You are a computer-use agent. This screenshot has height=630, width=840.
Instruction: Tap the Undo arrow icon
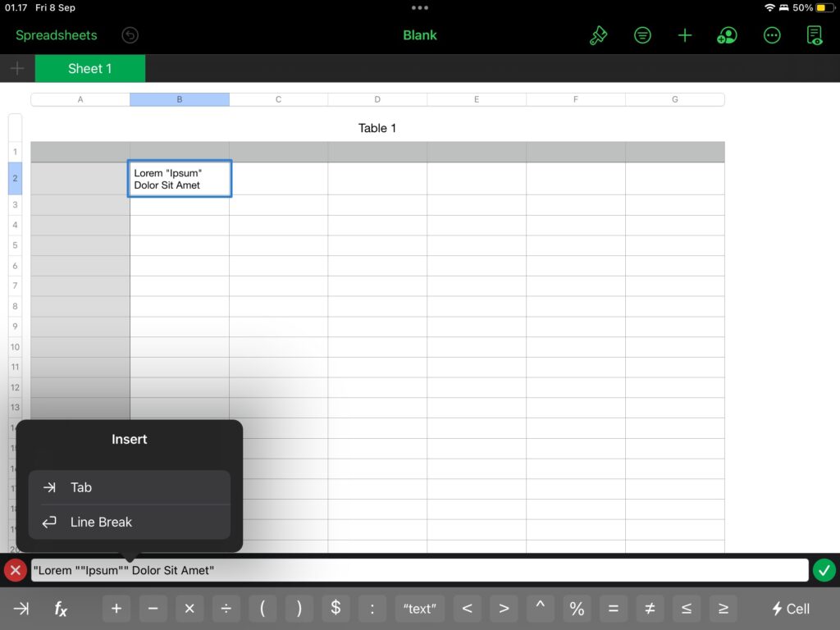(x=130, y=35)
